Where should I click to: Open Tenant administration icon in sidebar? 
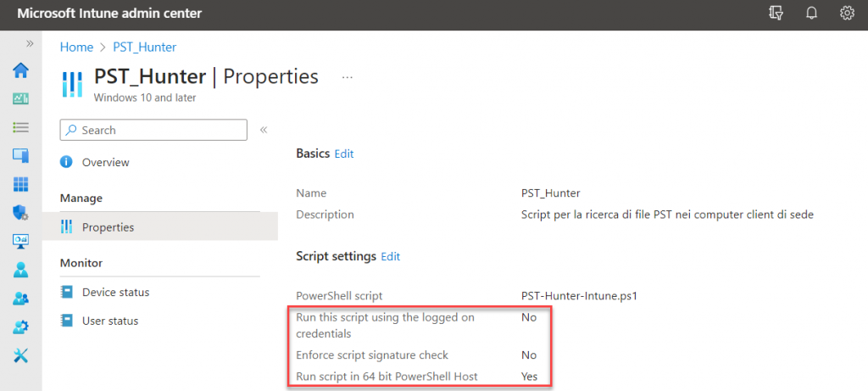[x=20, y=327]
